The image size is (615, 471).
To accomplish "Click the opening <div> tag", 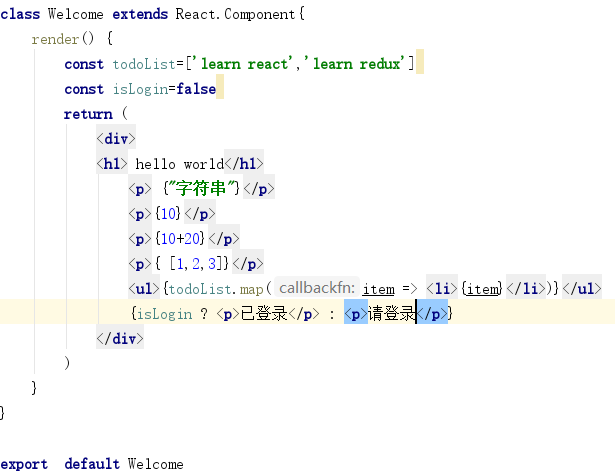I will (116, 139).
